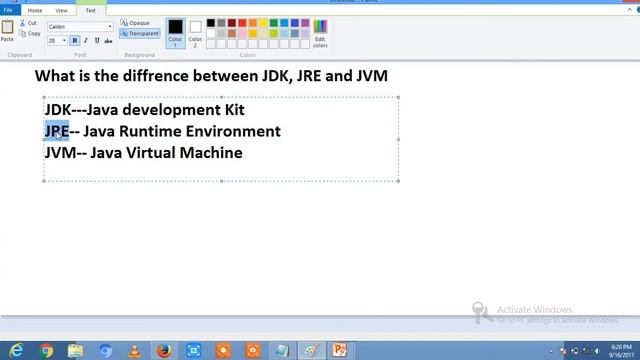Collapse the ribbon with the chevron
Image resolution: width=640 pixels, height=360 pixels.
629,10
